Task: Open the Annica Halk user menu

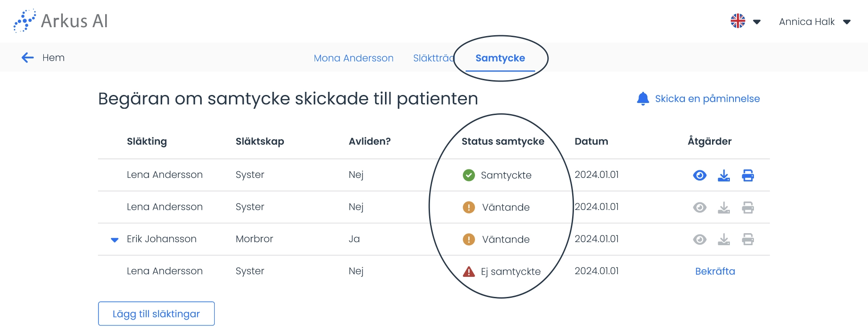Action: 815,22
